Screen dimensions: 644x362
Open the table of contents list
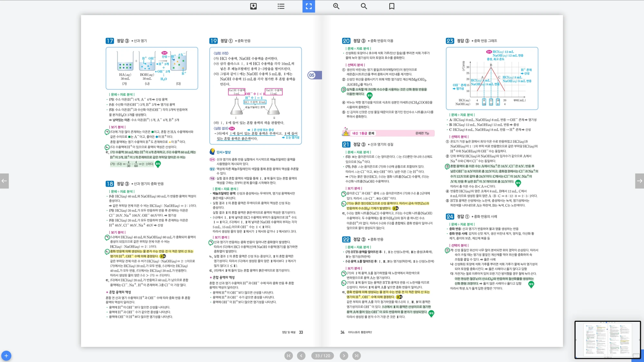281,6
